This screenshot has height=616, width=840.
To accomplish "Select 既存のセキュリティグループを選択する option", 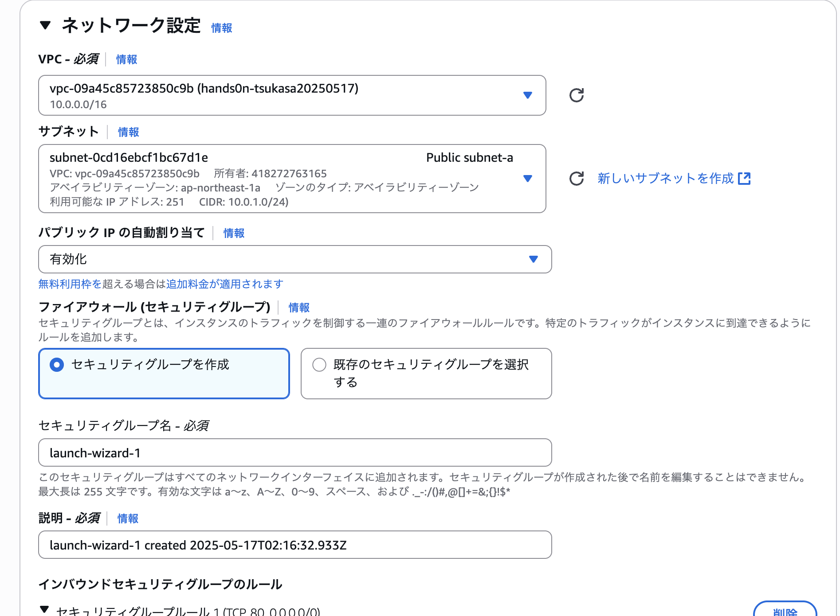I will 319,365.
